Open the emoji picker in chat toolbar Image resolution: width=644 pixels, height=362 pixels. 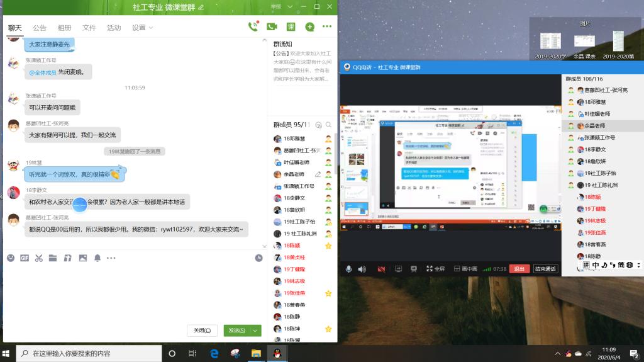coord(11,258)
